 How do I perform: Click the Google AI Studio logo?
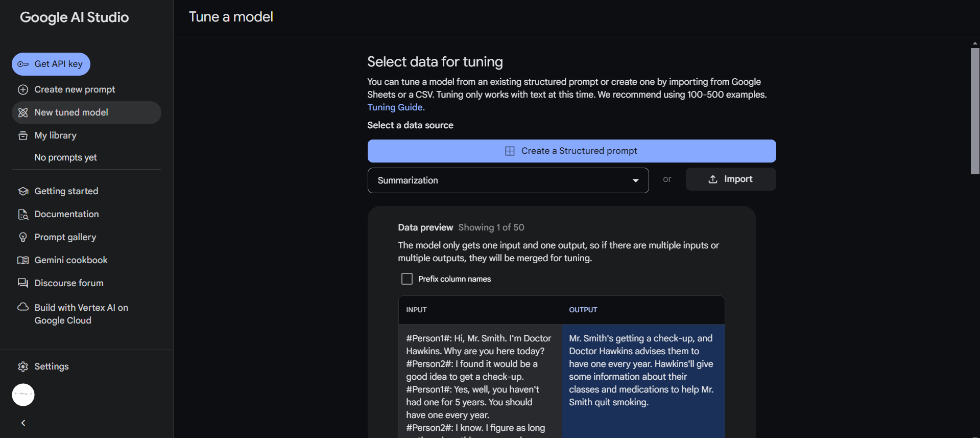click(74, 17)
